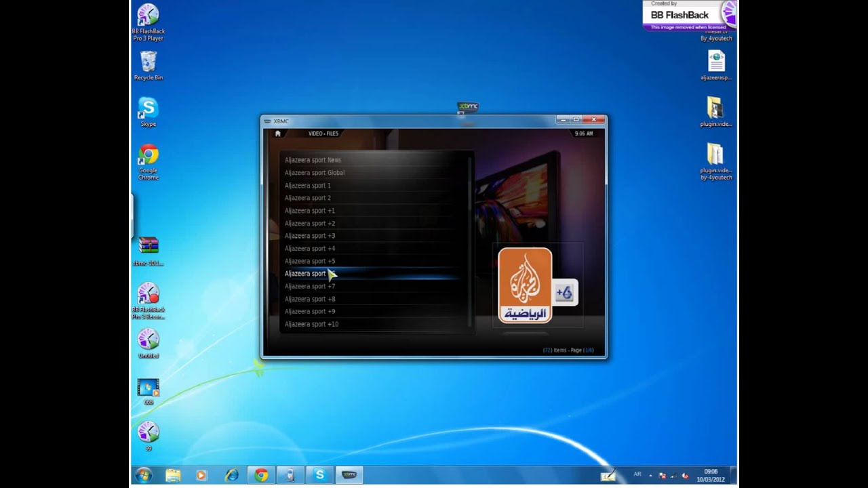Click the XBMC list vertical scrollbar

(x=470, y=243)
